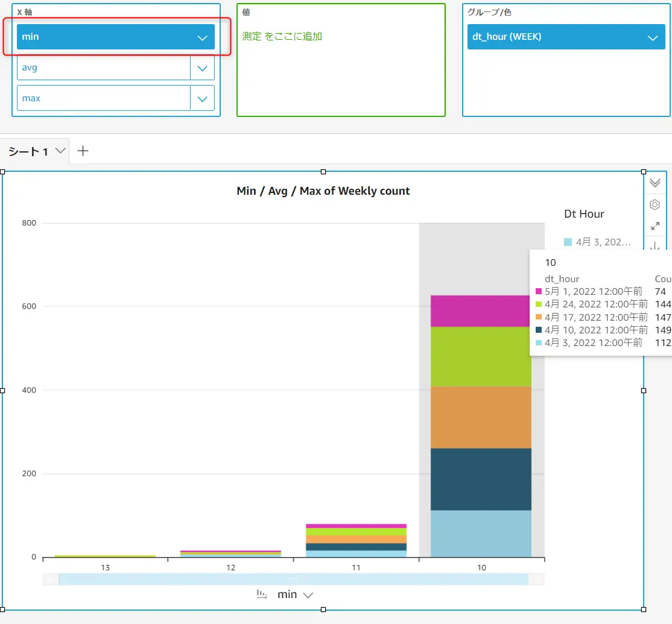Open the dt_hour (WEEK) field dropdown
Image resolution: width=672 pixels, height=624 pixels.
pyautogui.click(x=652, y=37)
